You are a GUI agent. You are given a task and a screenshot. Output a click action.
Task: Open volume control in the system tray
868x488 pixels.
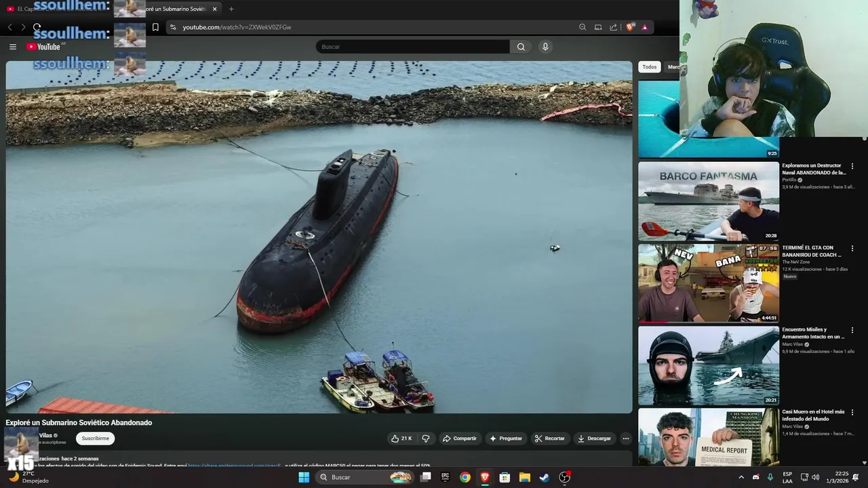click(815, 477)
